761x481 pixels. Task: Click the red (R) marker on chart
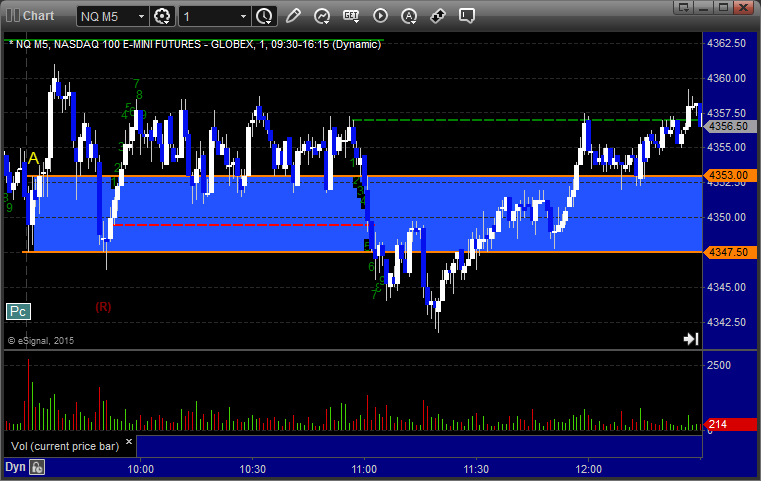pos(103,307)
